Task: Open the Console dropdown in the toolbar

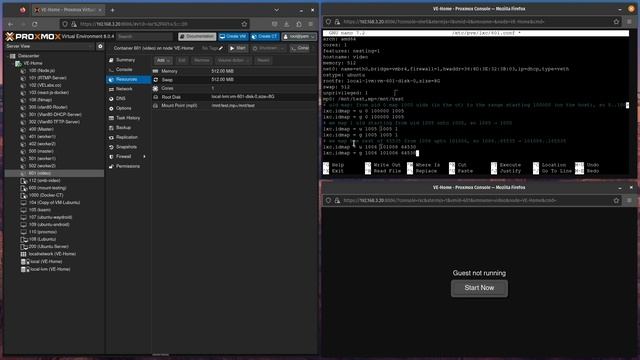Action: pyautogui.click(x=300, y=48)
